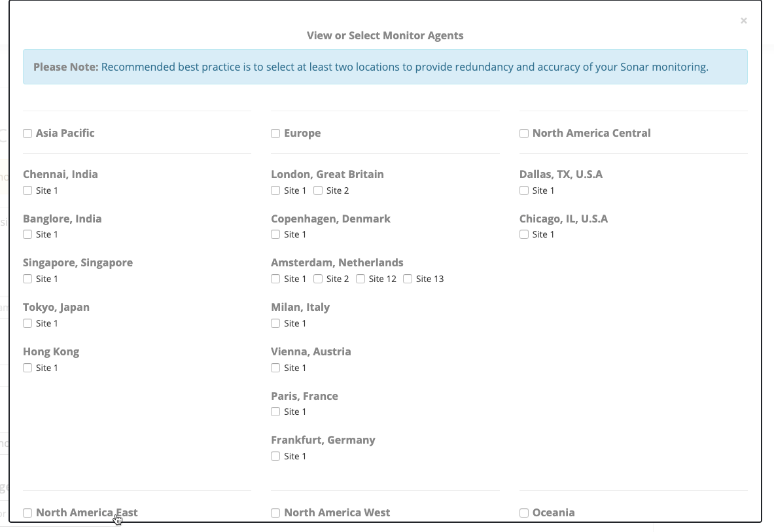This screenshot has width=774, height=532.
Task: Click the Europe heading label
Action: pos(302,133)
